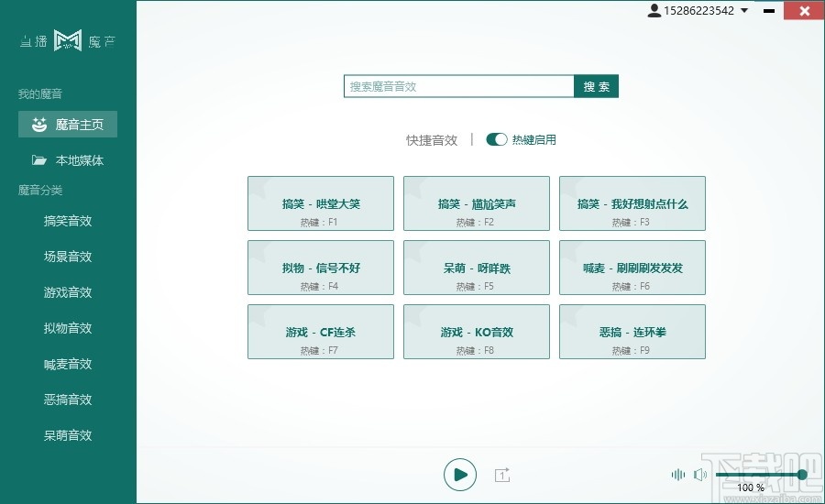825x504 pixels.
Task: Click the volume slider handle
Action: 802,475
